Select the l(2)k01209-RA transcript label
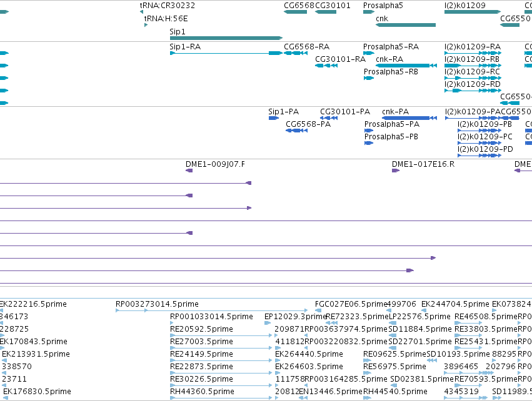The width and height of the screenshot is (532, 401). (473, 46)
